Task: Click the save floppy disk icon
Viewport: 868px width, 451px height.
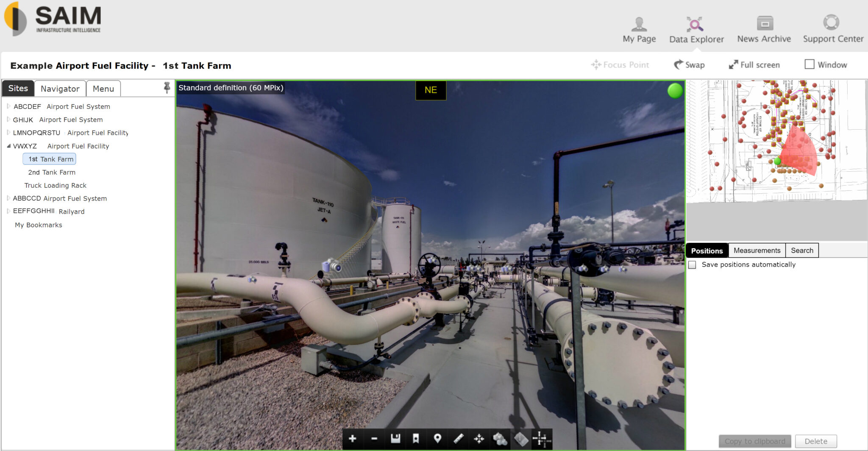Action: (x=395, y=439)
